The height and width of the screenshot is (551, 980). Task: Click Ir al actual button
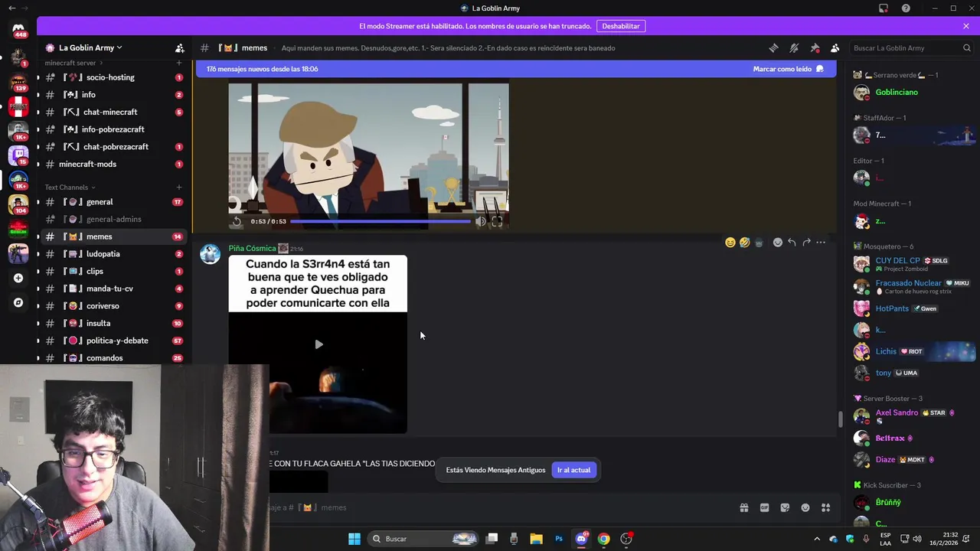coord(573,470)
